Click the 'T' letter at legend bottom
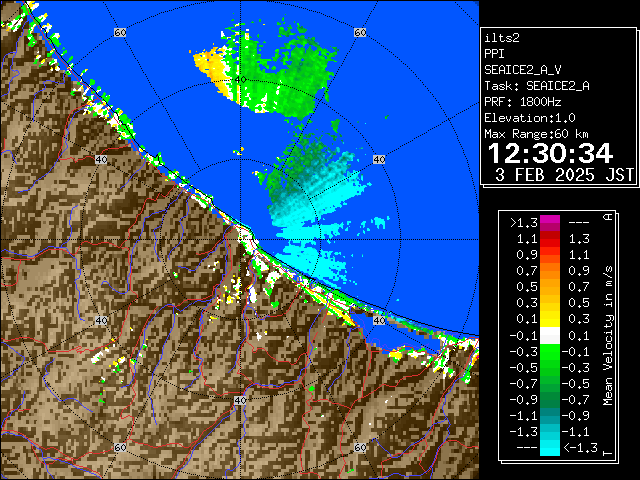 [x=608, y=453]
